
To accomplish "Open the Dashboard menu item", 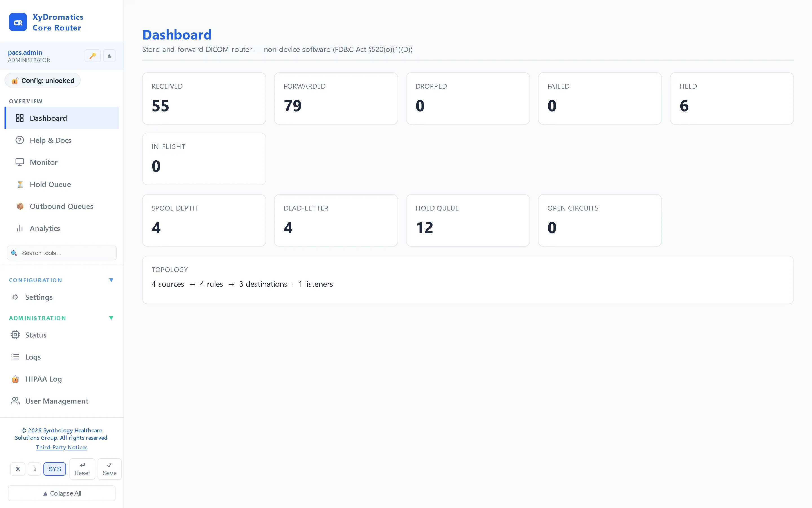I will [62, 118].
